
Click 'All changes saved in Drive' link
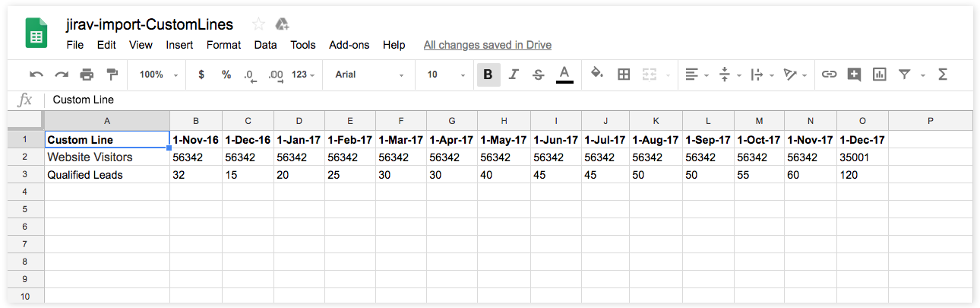coord(487,45)
